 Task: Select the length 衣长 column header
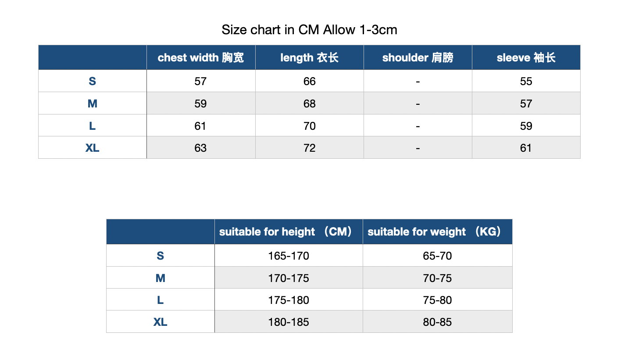click(x=310, y=57)
